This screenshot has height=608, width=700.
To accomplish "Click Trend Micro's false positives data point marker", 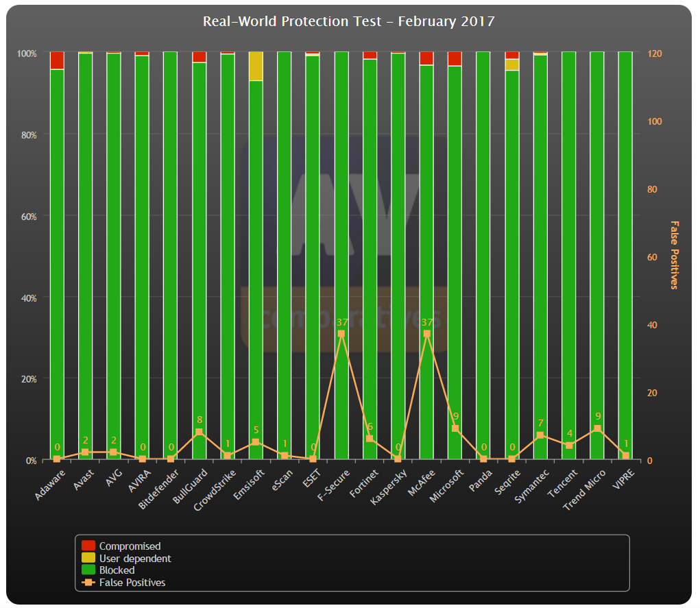I will click(597, 428).
